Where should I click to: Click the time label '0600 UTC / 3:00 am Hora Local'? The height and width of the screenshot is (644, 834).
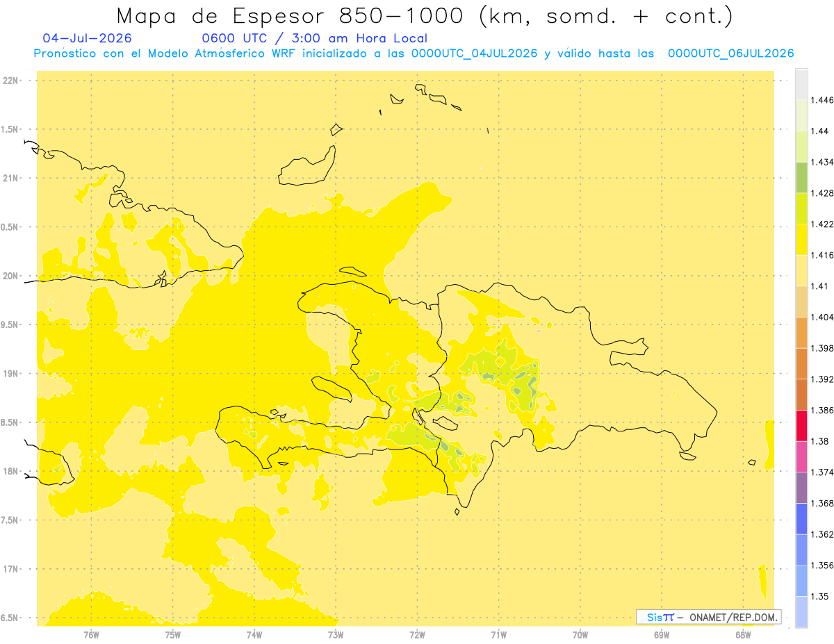tap(314, 38)
